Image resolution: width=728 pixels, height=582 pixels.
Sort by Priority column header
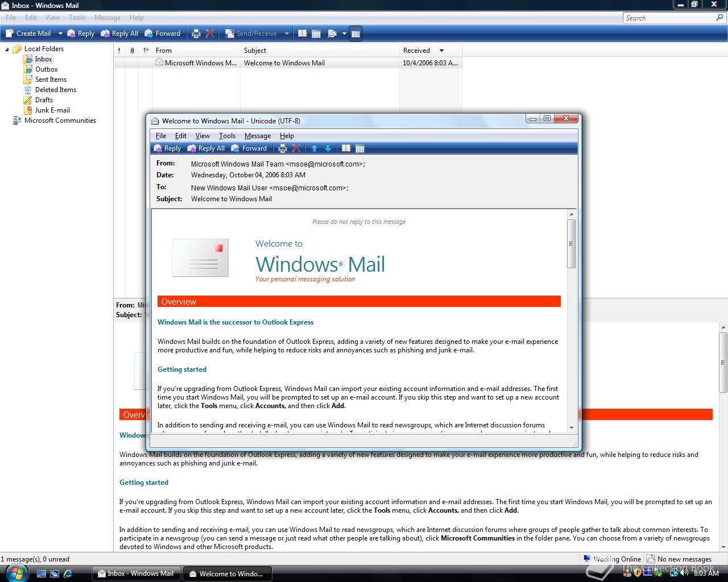coord(119,51)
